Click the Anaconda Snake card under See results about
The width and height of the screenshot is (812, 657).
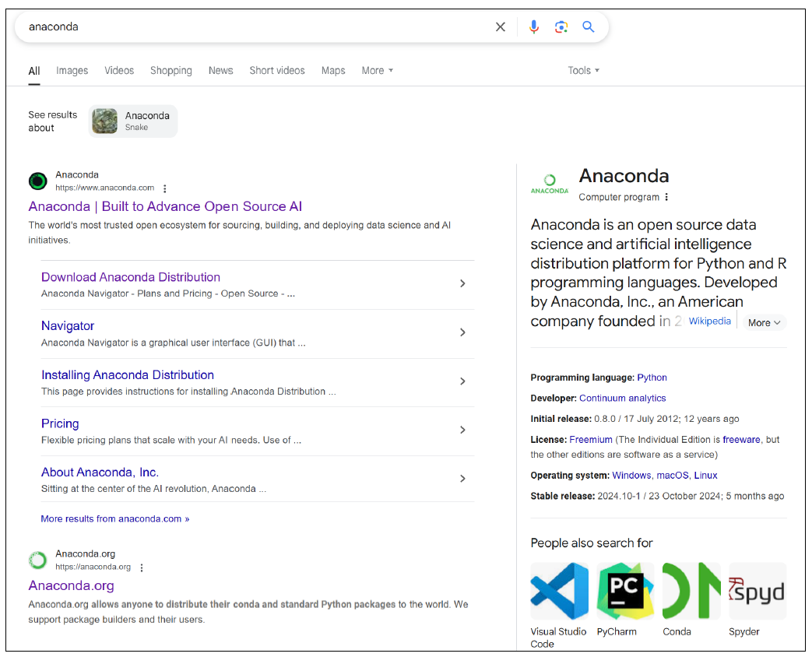[132, 121]
